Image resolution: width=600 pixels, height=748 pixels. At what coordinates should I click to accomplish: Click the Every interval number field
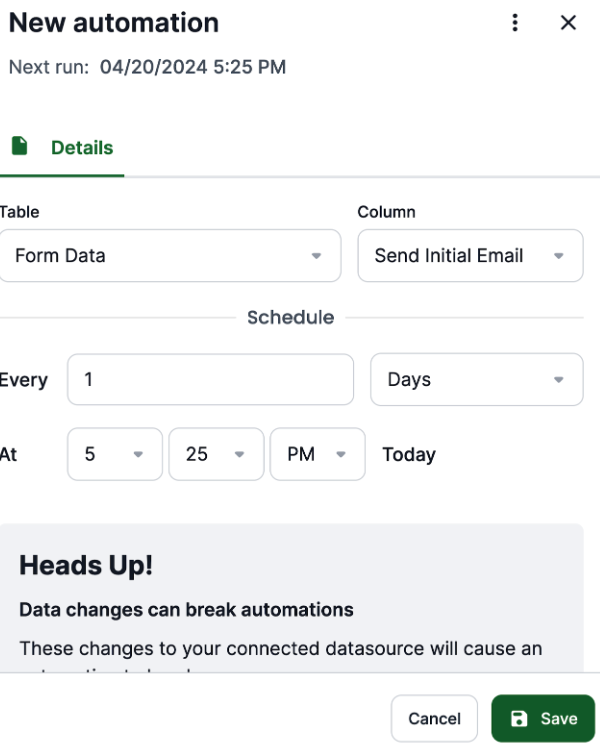pos(210,380)
